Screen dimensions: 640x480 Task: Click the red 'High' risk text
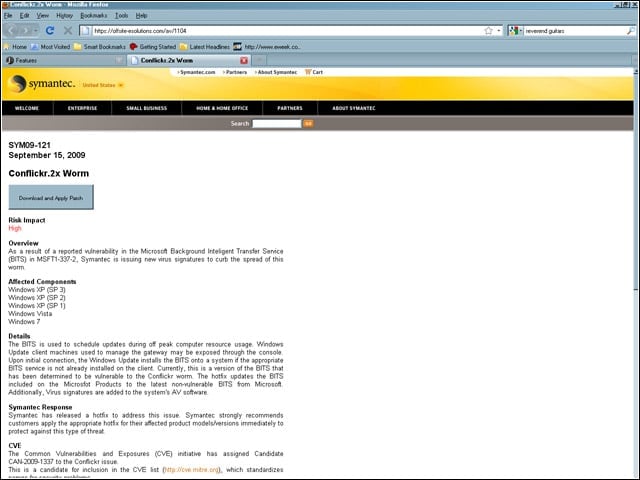click(15, 228)
